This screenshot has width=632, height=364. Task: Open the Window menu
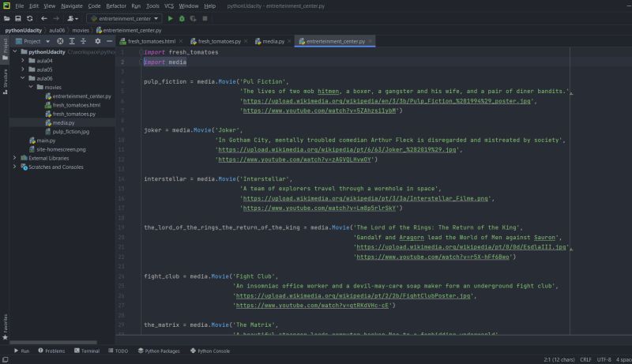[189, 6]
